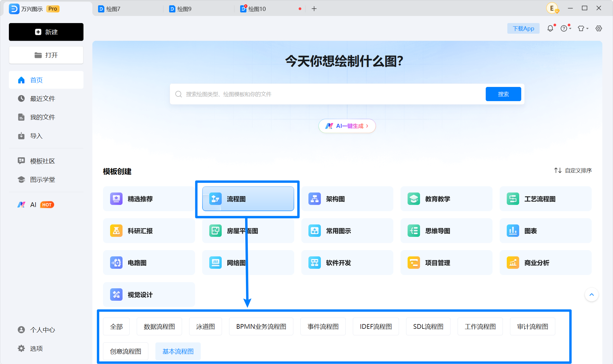Viewport: 613px width, 364px height.
Task: Select the 图表 category
Action: pyautogui.click(x=546, y=231)
